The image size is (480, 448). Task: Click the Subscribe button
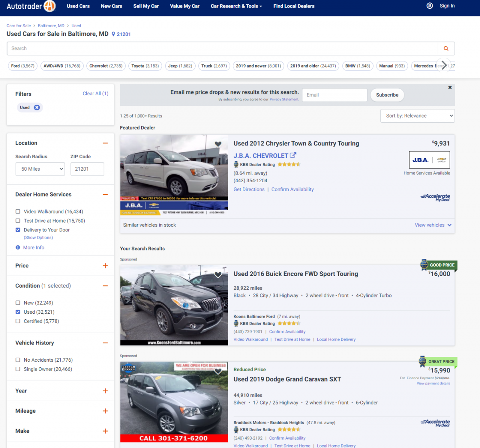click(387, 95)
